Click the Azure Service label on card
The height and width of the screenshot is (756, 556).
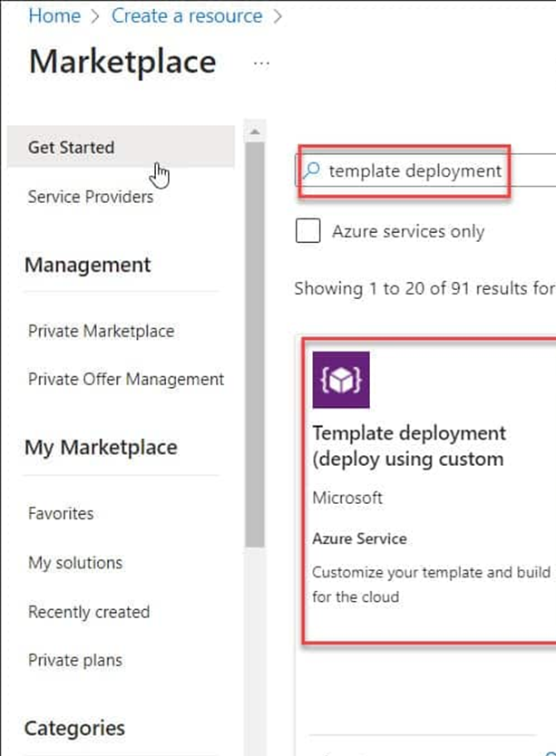click(359, 538)
